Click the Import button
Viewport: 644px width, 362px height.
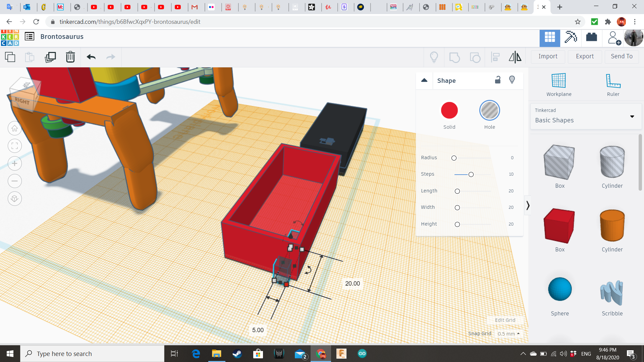pos(548,56)
